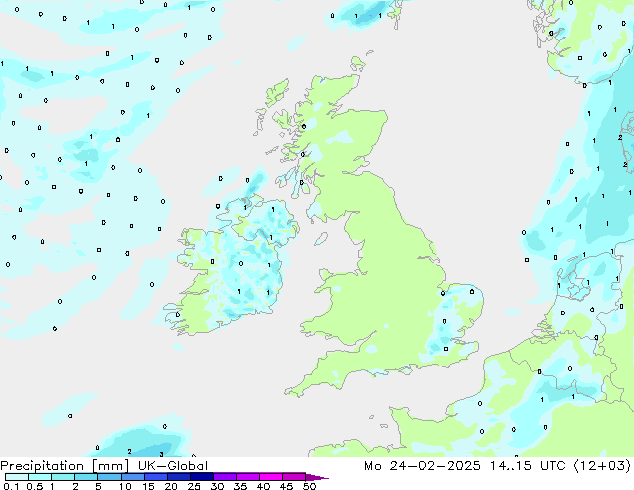Click the above-50 mm arrow end of legend
Image resolution: width=634 pixels, height=490 pixels.
point(317,477)
